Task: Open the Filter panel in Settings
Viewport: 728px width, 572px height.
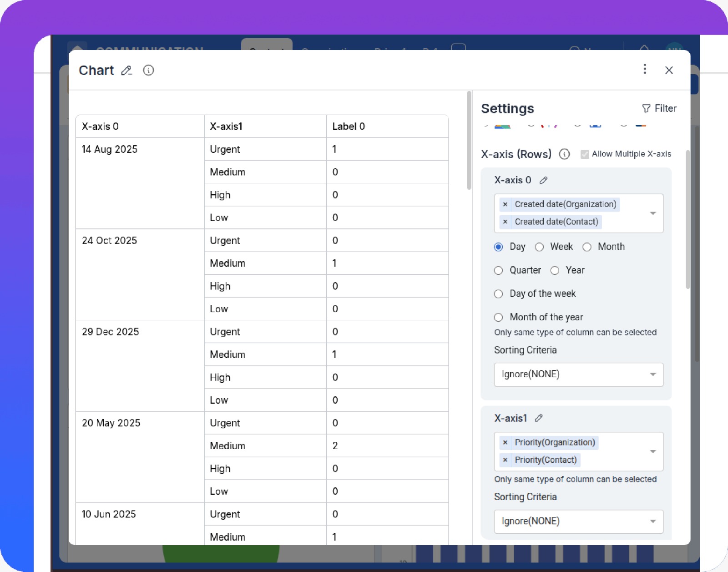Action: (659, 108)
